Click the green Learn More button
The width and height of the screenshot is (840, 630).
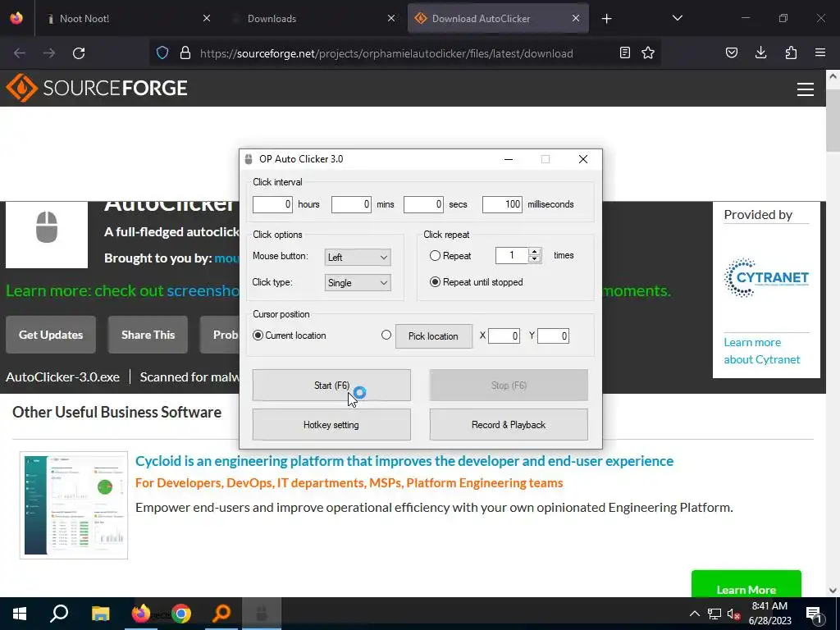(746, 584)
